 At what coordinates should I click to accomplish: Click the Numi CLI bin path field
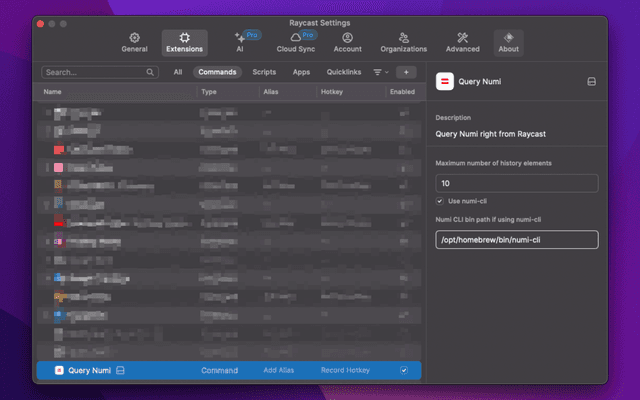click(516, 240)
